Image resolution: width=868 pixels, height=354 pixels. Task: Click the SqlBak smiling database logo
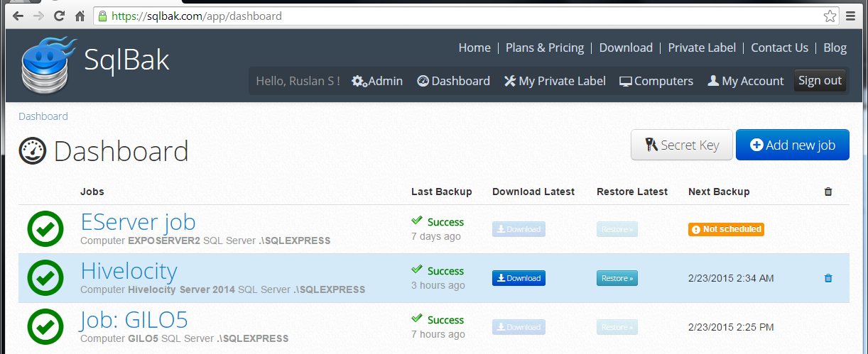(x=48, y=65)
